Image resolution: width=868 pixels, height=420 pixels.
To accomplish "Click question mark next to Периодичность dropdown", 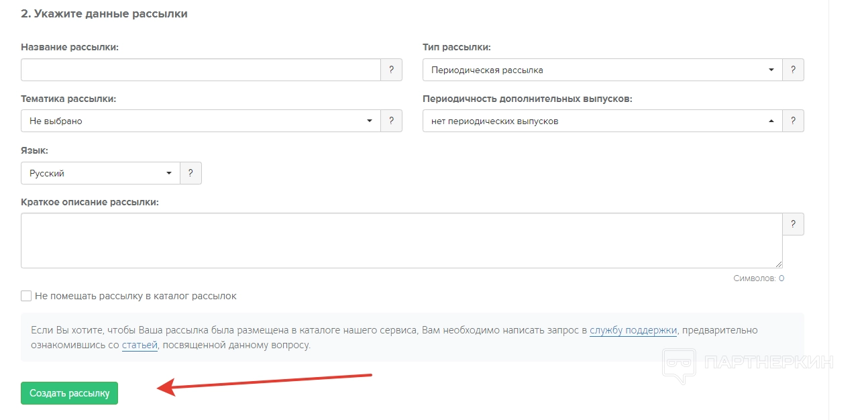I will [x=793, y=121].
